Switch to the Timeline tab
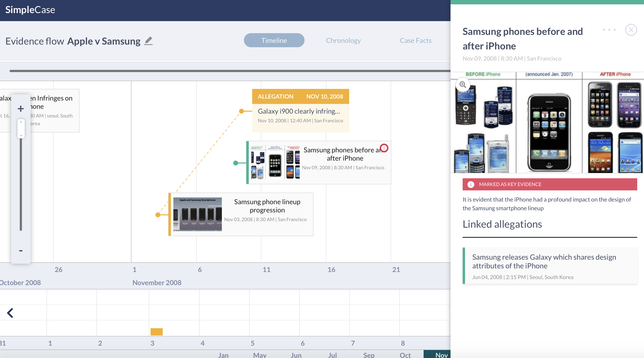Image resolution: width=644 pixels, height=358 pixels. [274, 40]
